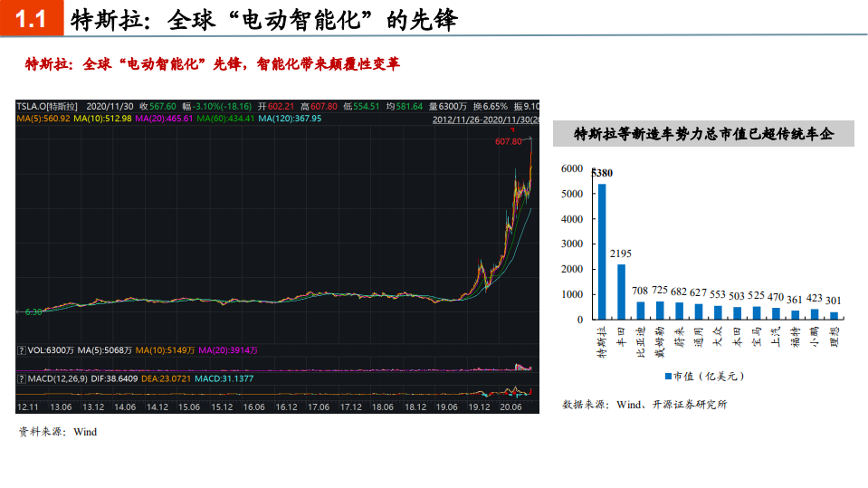Click the 5380 value above the 特斯拉 bar
The width and height of the screenshot is (868, 488).
pos(602,173)
